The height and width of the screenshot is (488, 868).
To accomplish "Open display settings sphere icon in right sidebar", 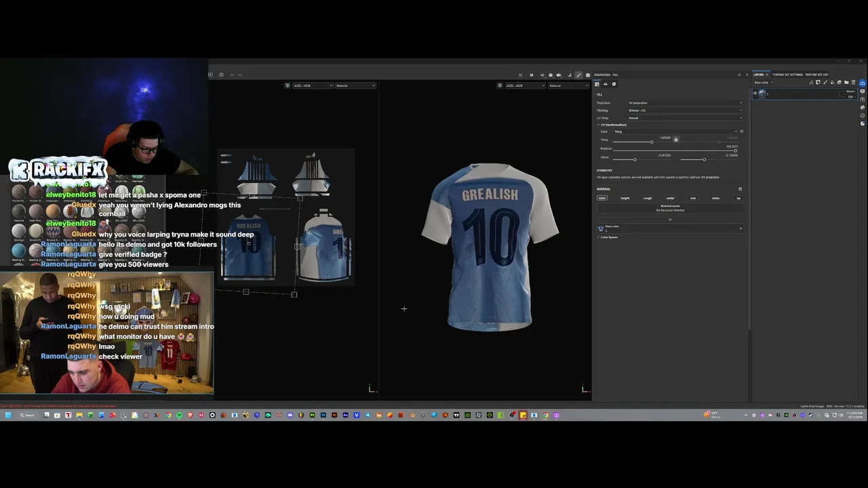I will 863,107.
